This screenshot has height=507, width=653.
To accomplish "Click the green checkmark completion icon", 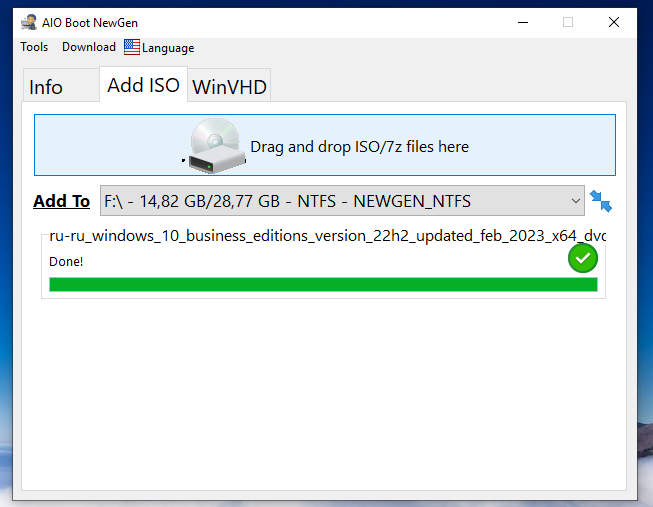I will pyautogui.click(x=583, y=258).
